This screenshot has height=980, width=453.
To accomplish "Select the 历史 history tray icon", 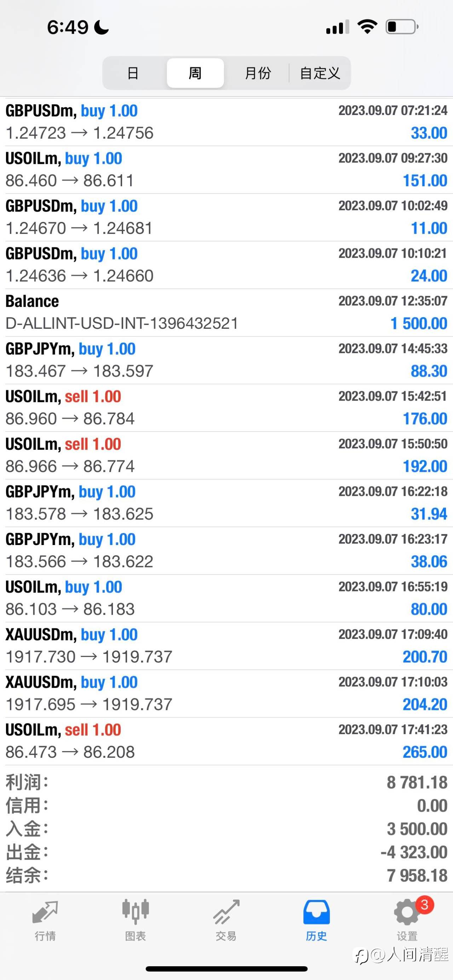I will tap(316, 912).
